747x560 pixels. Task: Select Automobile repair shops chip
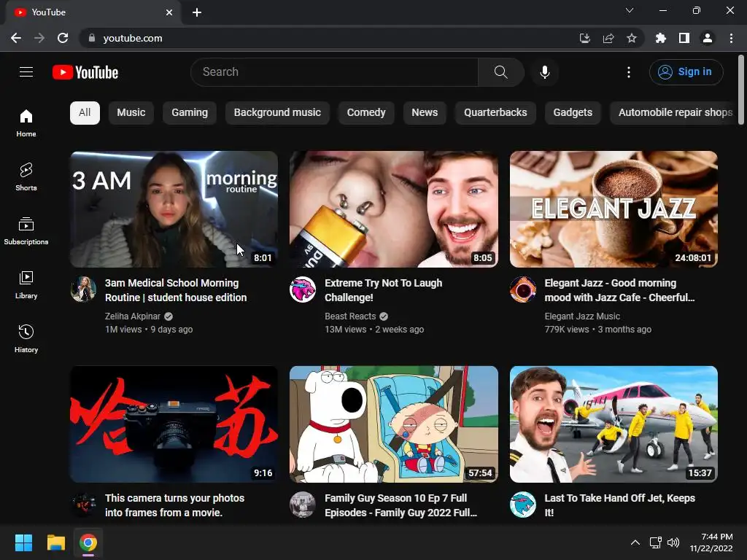pos(673,113)
